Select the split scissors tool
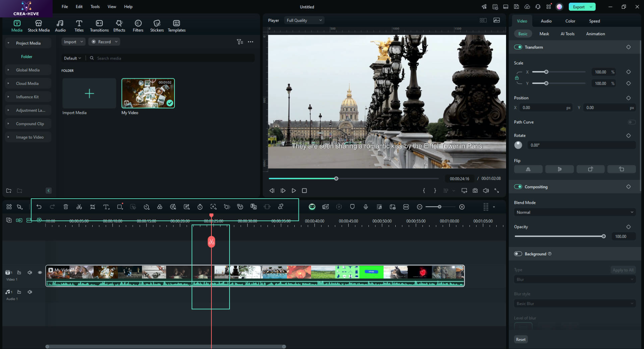This screenshot has width=644, height=349. click(79, 207)
